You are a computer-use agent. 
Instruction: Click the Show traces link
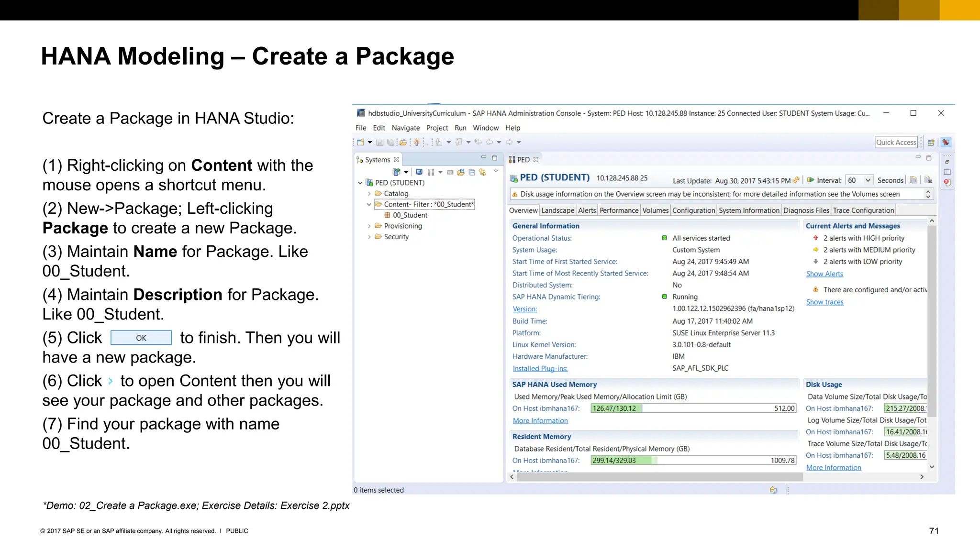825,302
